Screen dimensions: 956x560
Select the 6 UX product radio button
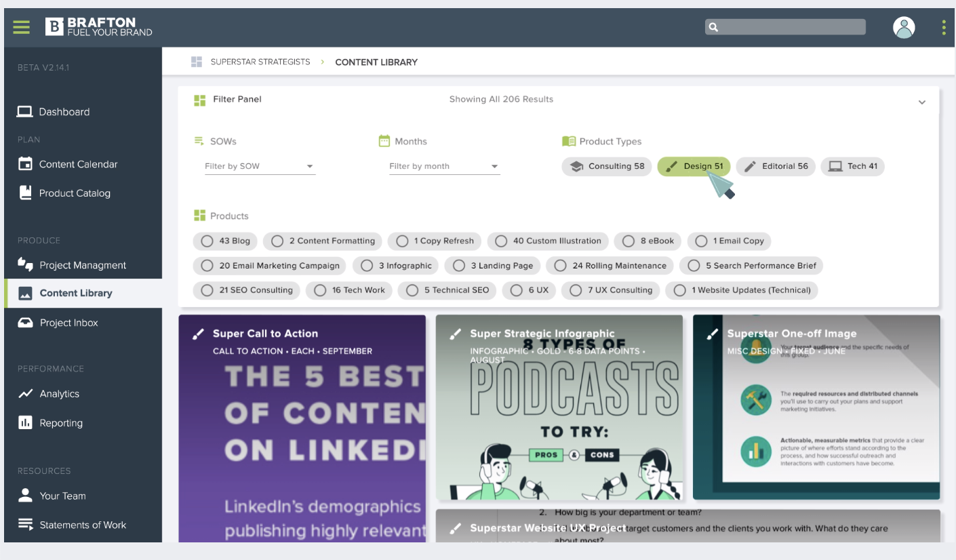[515, 289]
